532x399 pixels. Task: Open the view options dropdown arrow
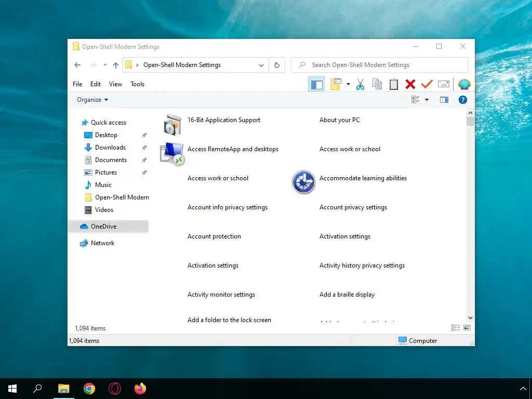427,100
